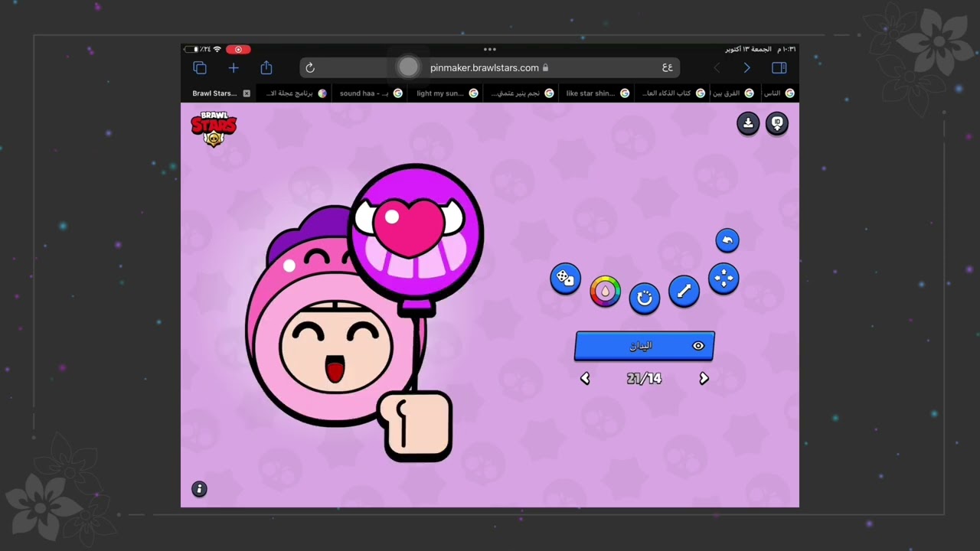This screenshot has width=980, height=551.
Task: Select the pin character artwork on the canvas
Action: [x=364, y=313]
